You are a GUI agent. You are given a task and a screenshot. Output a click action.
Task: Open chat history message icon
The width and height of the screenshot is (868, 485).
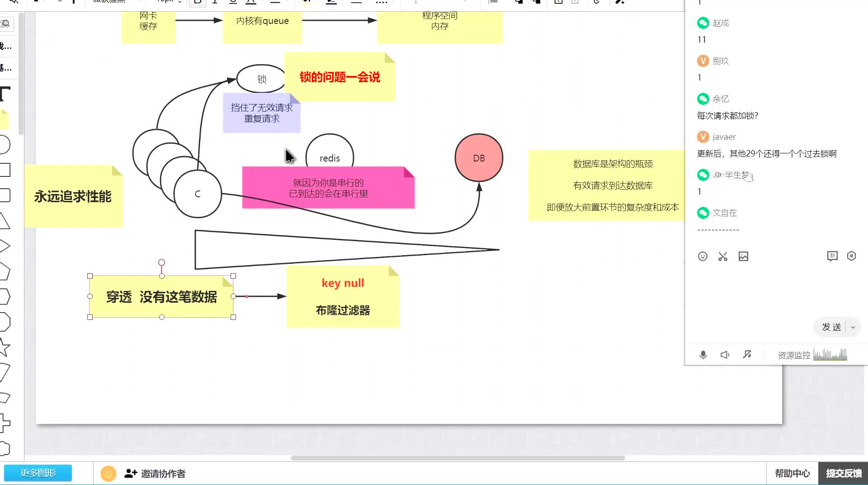point(832,257)
